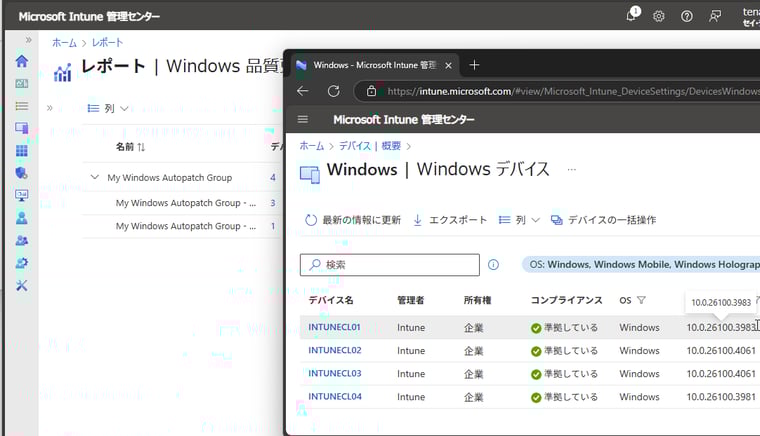Viewport: 760px width, 436px height.
Task: Click device count 4 link
Action: coord(273,178)
